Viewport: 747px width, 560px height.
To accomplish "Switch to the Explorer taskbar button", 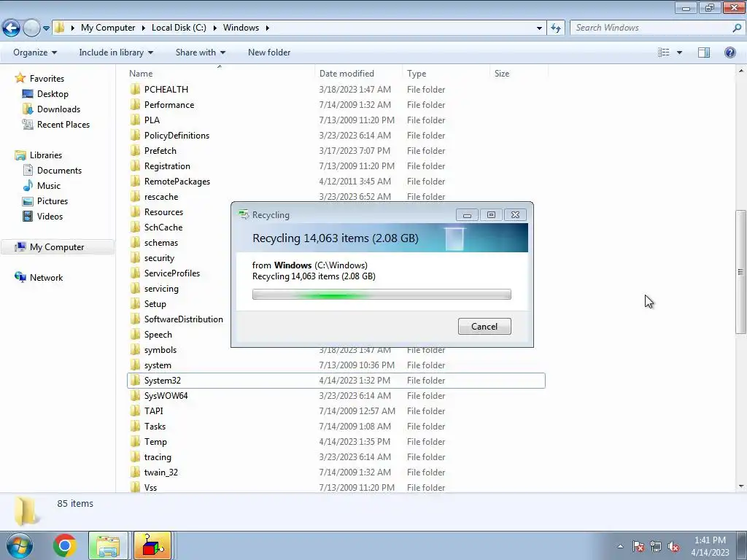I will click(108, 545).
